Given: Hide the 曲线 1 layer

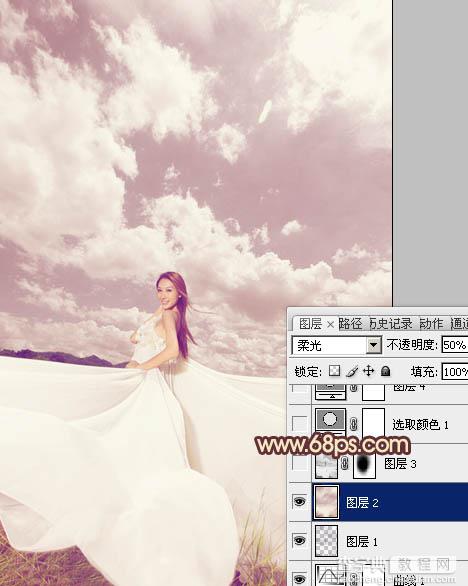Looking at the screenshot, I should click(x=299, y=579).
